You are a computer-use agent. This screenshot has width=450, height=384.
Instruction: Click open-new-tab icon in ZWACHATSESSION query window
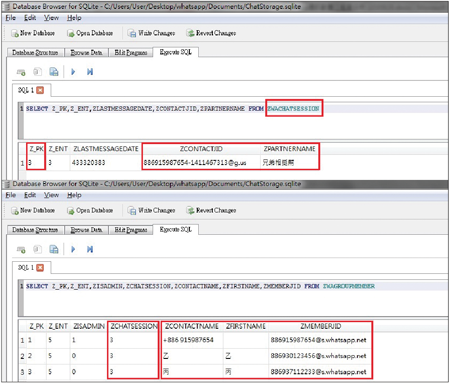pos(21,72)
